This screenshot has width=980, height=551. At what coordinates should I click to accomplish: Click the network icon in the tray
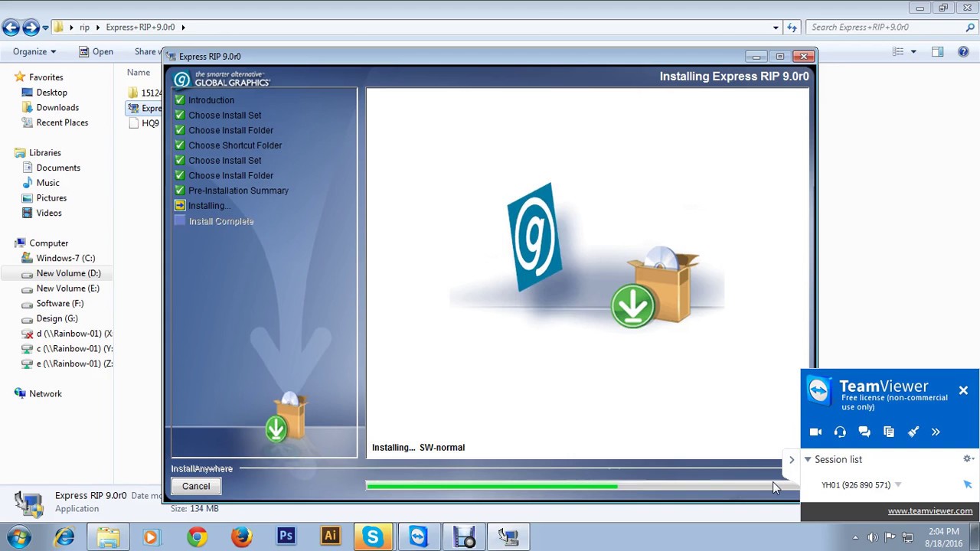click(x=907, y=538)
